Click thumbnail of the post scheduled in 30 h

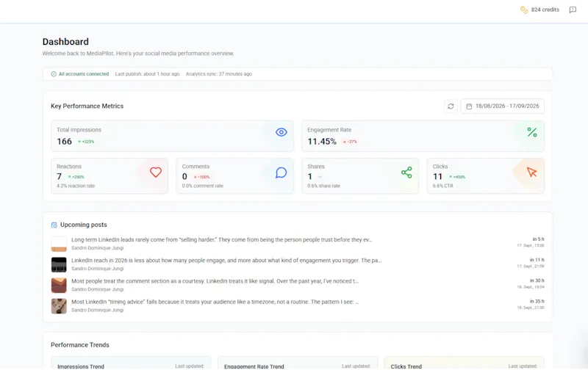click(59, 286)
